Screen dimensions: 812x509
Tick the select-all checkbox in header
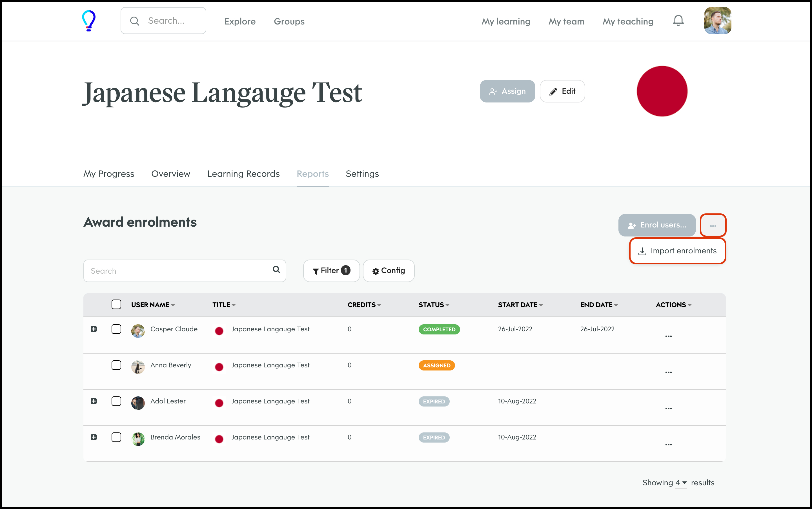tap(116, 304)
